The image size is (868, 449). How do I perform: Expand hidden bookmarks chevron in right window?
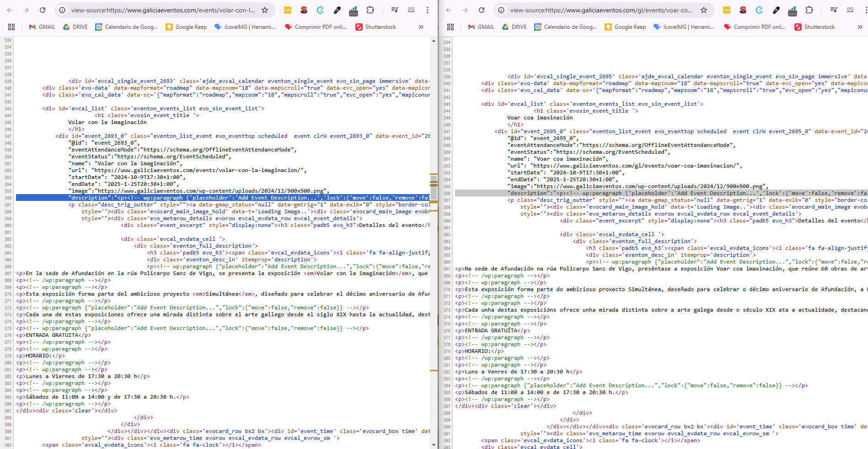[x=860, y=27]
